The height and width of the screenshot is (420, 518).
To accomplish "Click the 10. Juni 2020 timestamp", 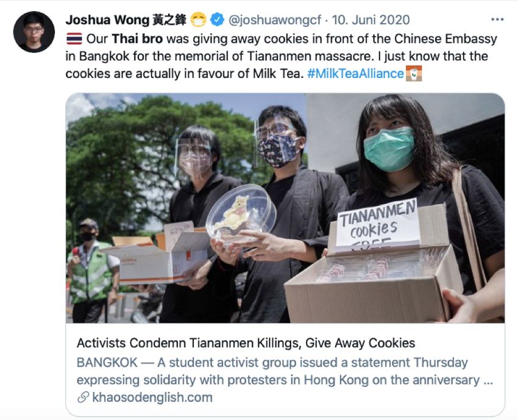I will (371, 20).
